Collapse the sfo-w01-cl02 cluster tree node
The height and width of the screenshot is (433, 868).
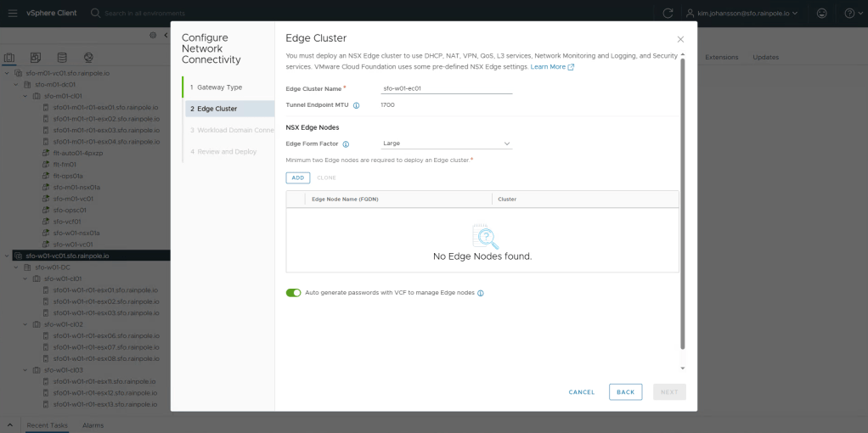click(25, 324)
